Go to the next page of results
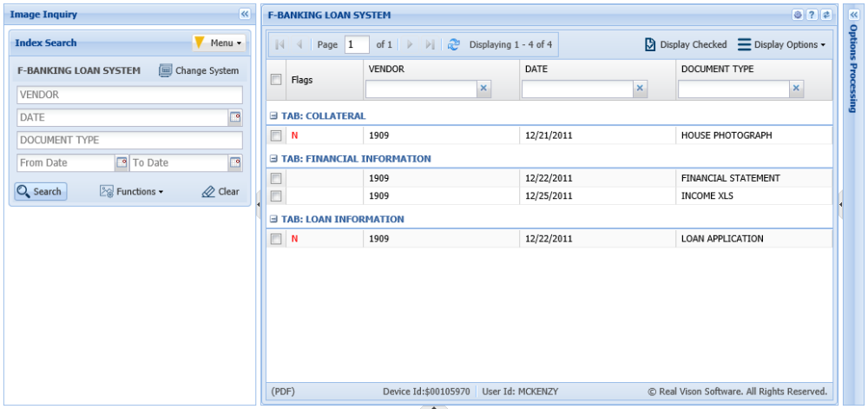Viewport: 868px width, 409px height. pos(411,45)
